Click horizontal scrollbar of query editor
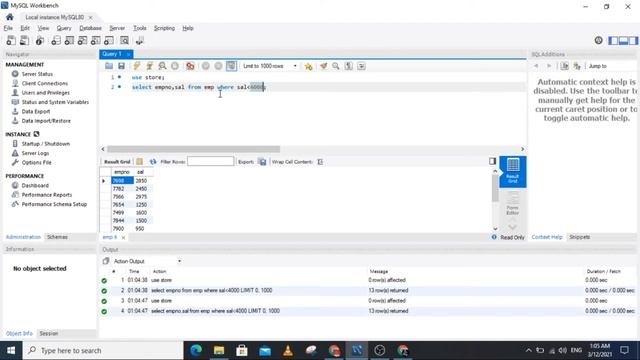The height and width of the screenshot is (360, 640). coord(193,149)
